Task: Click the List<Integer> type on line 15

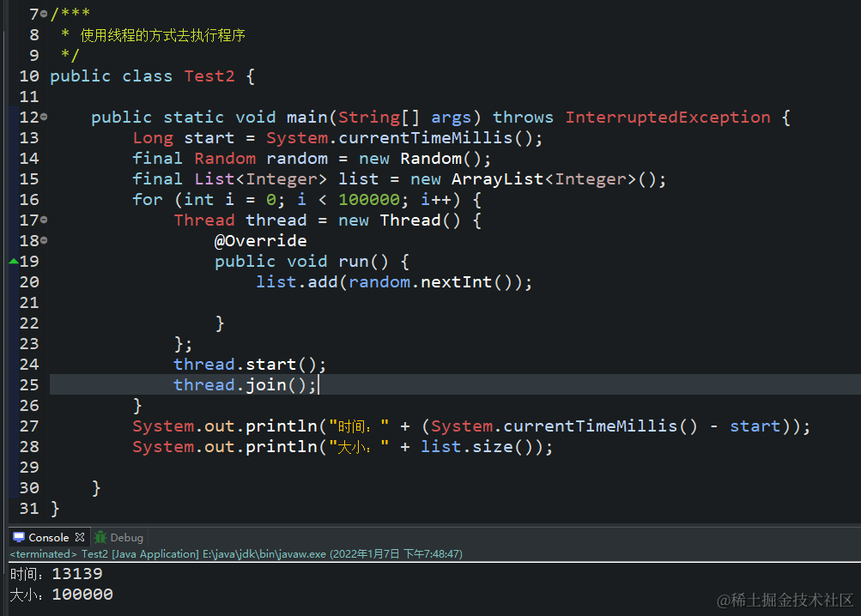Action: tap(260, 179)
